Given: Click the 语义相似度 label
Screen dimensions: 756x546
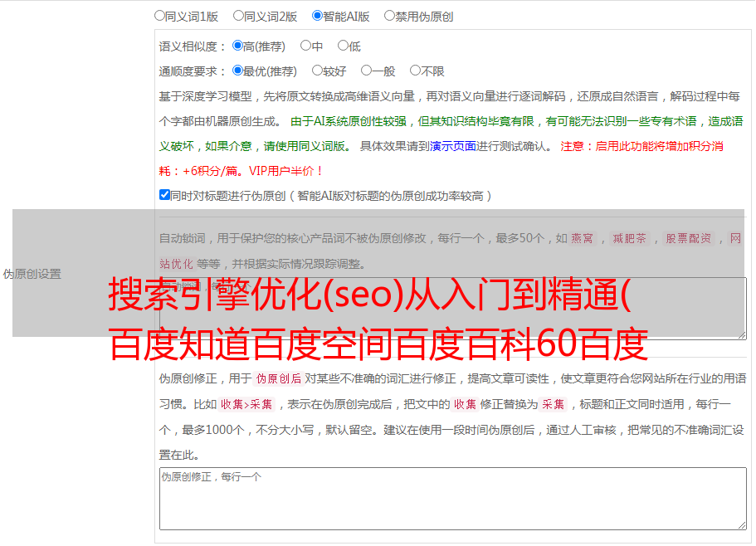Looking at the screenshot, I should pos(193,46).
